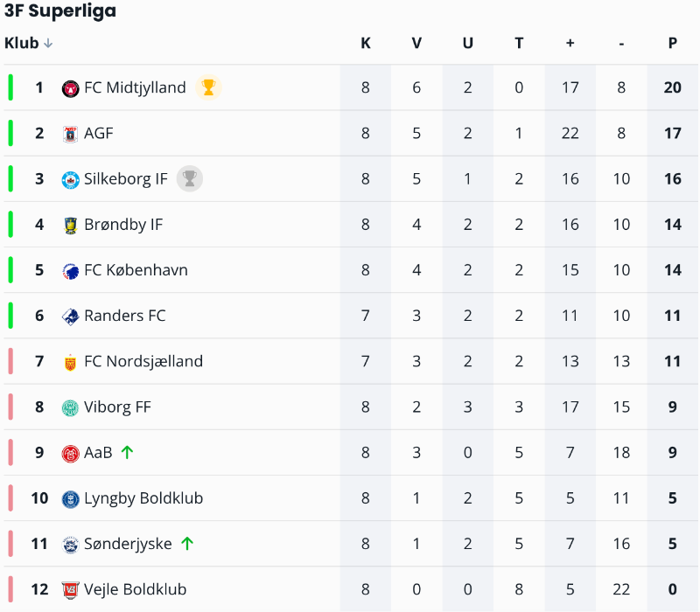Sort by the K matches played header
This screenshot has height=612, width=700.
tap(365, 44)
